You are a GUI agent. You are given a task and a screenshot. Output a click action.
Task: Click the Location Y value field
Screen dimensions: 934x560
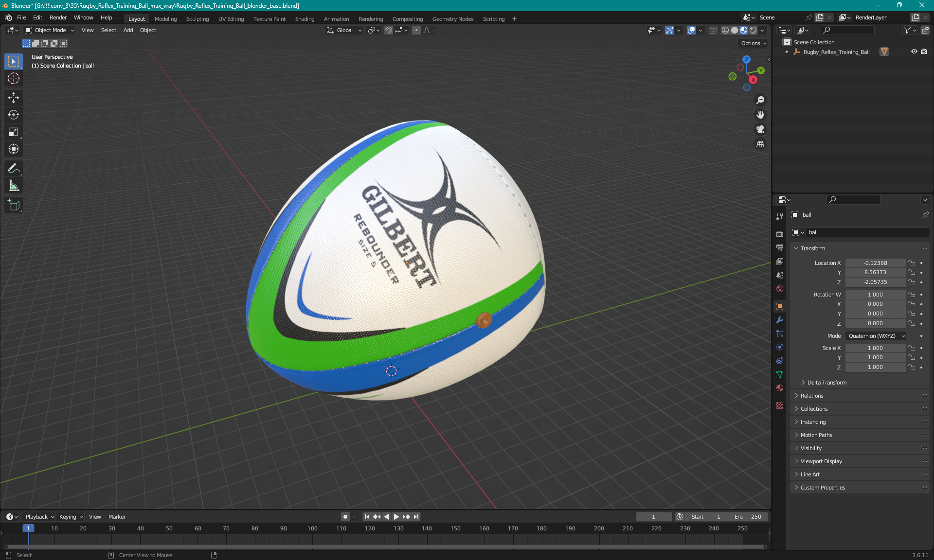point(875,273)
